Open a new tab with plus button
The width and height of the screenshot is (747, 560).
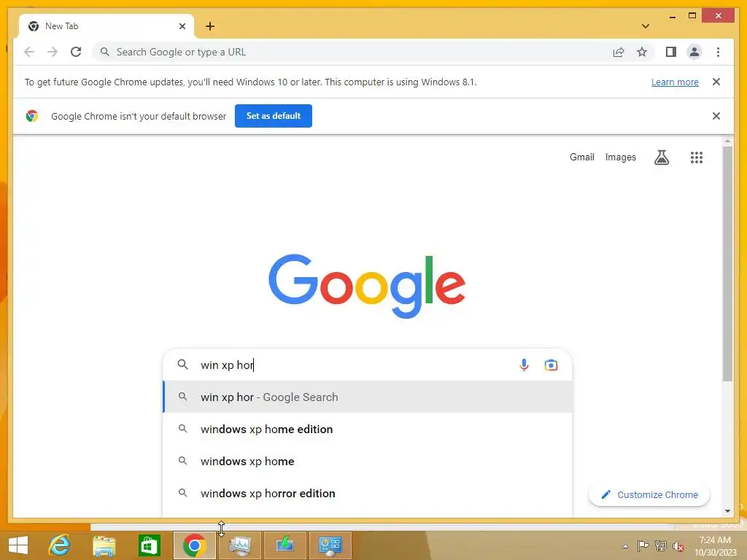point(210,26)
